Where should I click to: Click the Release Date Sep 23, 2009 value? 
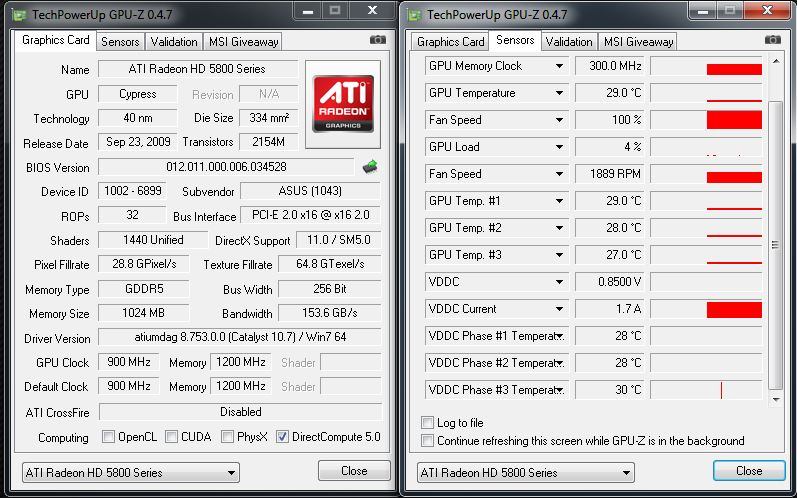[138, 142]
